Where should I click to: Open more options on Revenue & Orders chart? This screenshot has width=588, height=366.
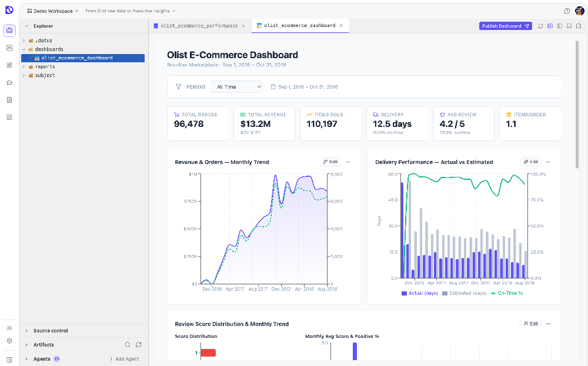(348, 162)
